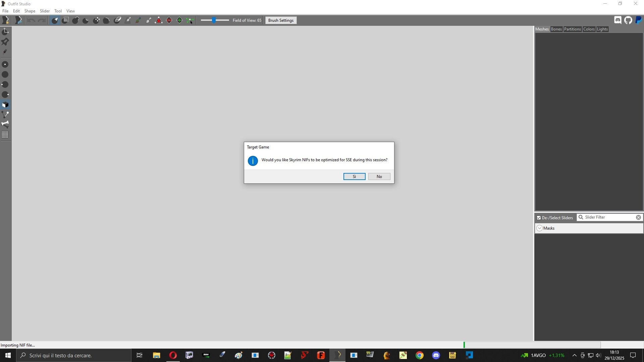Open the Tool menu
Image resolution: width=644 pixels, height=362 pixels.
[58, 11]
